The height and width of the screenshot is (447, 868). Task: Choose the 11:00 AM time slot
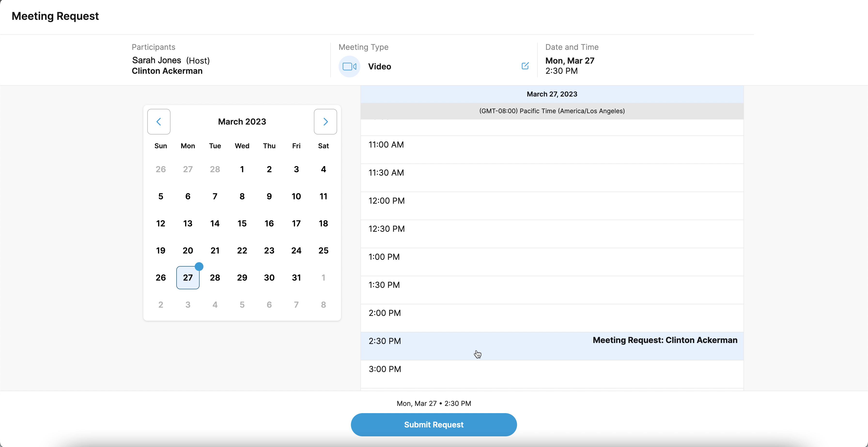click(x=552, y=149)
